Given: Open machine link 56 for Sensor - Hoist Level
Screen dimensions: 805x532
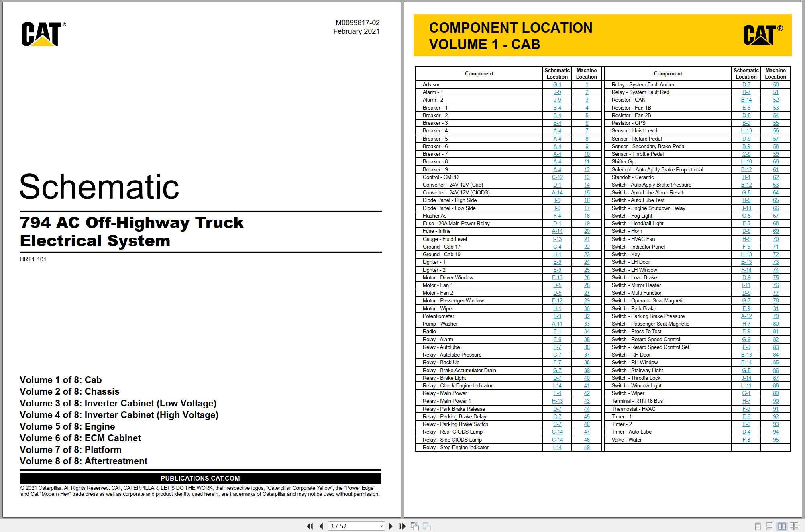Looking at the screenshot, I should coord(775,130).
